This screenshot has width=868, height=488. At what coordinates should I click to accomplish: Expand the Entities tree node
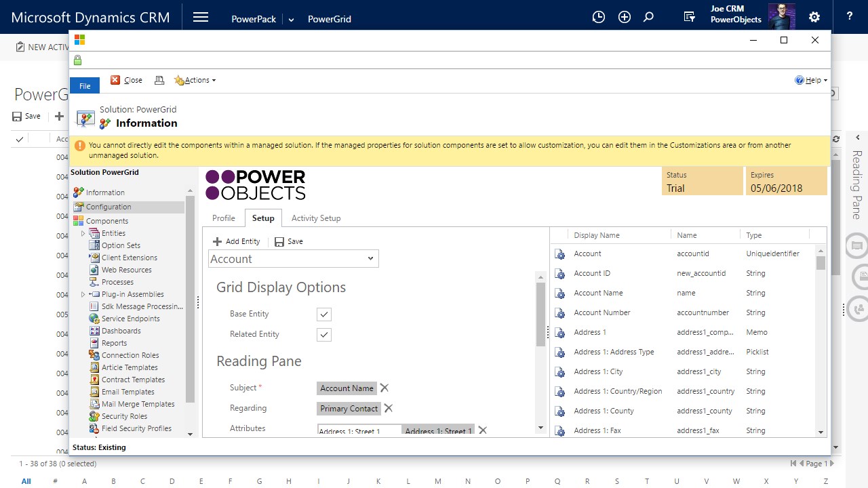[83, 233]
